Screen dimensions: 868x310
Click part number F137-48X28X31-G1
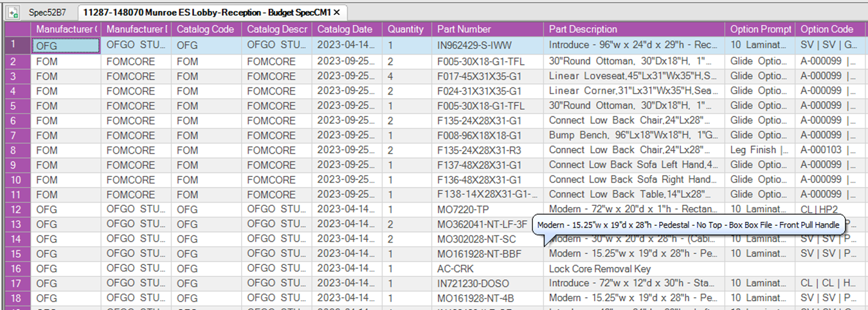(487, 165)
